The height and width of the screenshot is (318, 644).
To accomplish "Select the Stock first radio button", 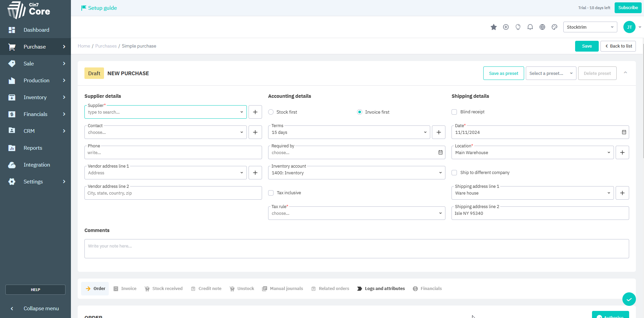I will point(271,112).
